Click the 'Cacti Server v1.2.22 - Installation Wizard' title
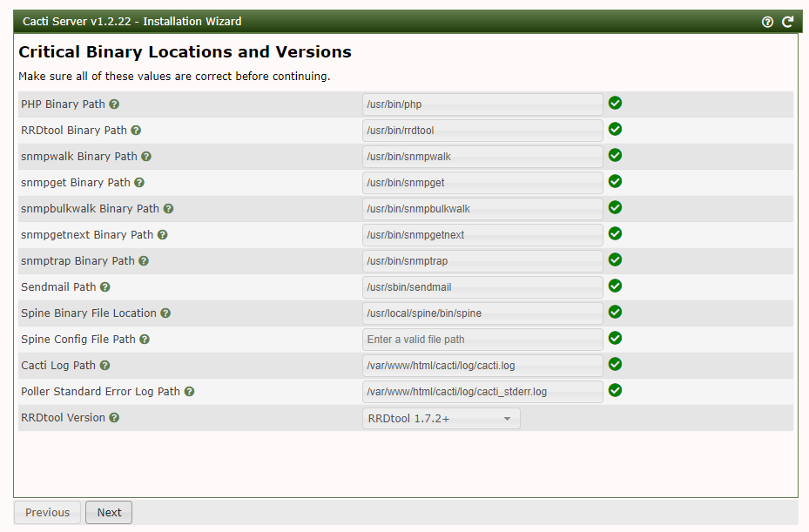 click(x=132, y=22)
